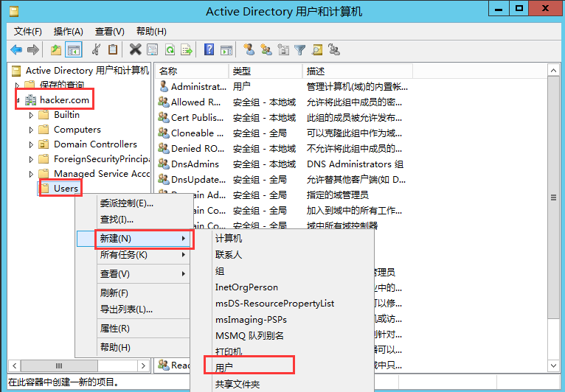The width and height of the screenshot is (565, 392).
Task: Toggle the Show/Hide Console Tree toolbar icon
Action: pyautogui.click(x=74, y=49)
